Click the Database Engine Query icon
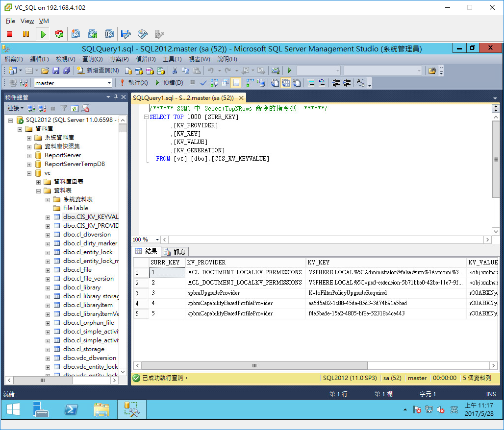 click(x=128, y=71)
